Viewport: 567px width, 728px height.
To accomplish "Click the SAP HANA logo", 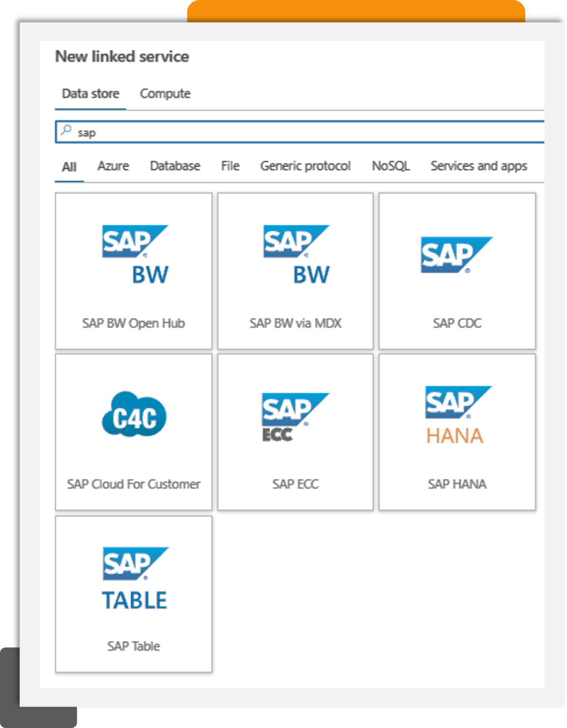I will (457, 415).
